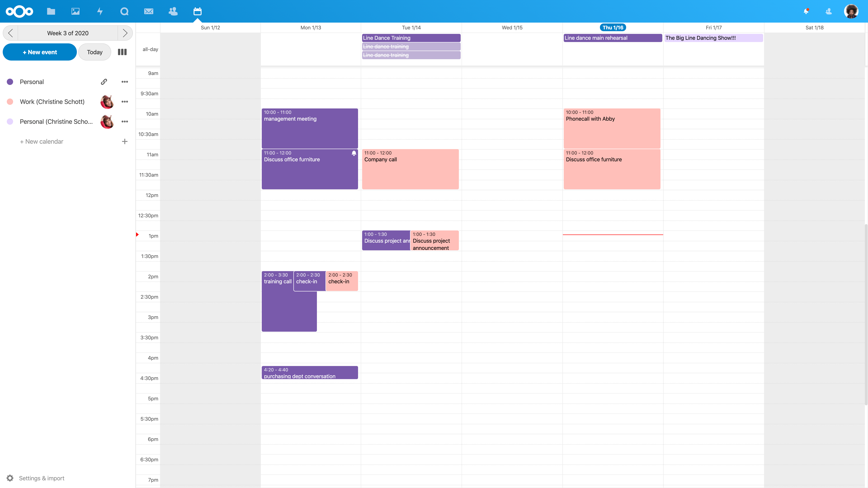Open the notifications bell
The width and height of the screenshot is (868, 488).
click(x=806, y=12)
